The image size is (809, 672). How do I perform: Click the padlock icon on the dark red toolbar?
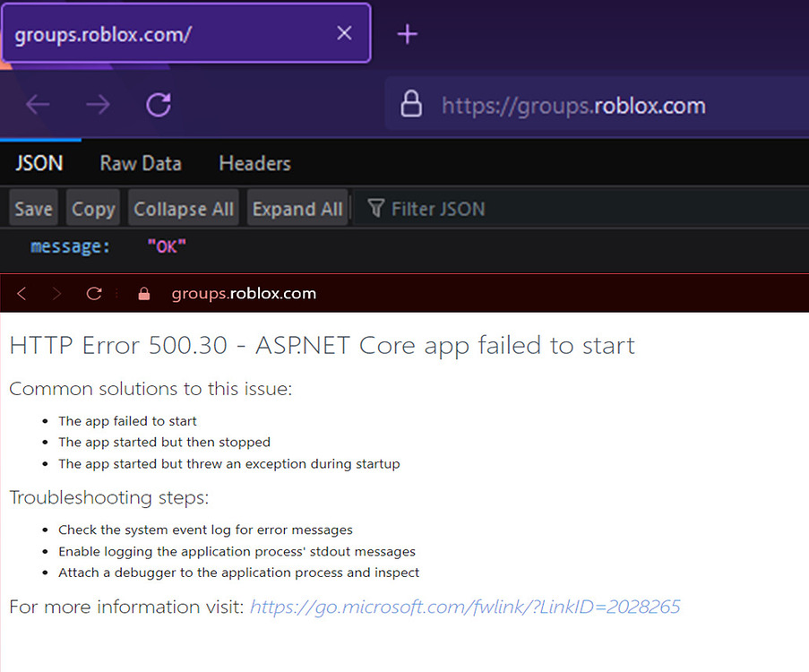pos(143,293)
